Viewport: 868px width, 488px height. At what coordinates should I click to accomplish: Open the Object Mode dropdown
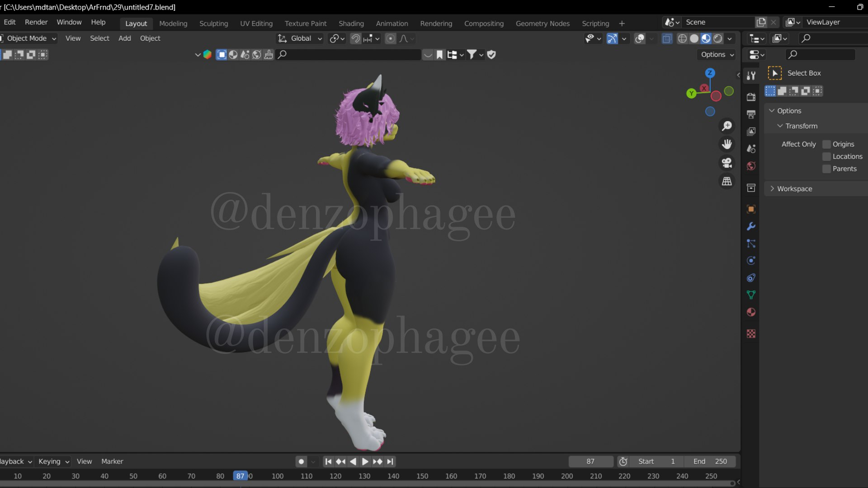point(30,38)
